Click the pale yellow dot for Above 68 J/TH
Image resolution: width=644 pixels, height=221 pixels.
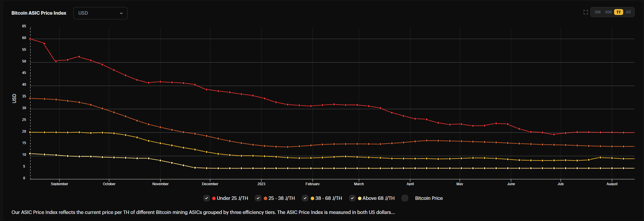point(360,198)
